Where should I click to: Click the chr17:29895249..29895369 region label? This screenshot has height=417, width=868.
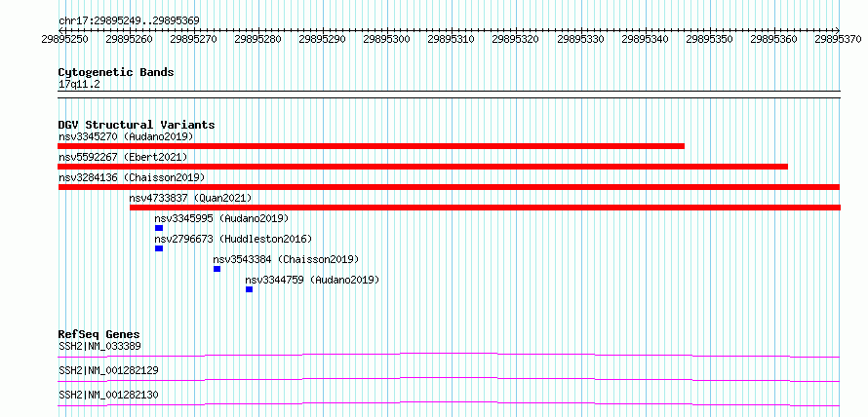[129, 21]
